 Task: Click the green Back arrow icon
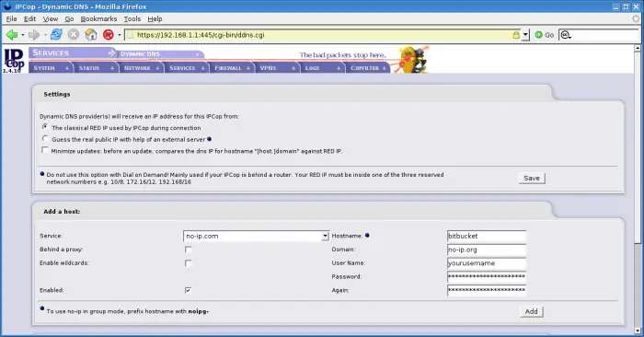pyautogui.click(x=11, y=35)
